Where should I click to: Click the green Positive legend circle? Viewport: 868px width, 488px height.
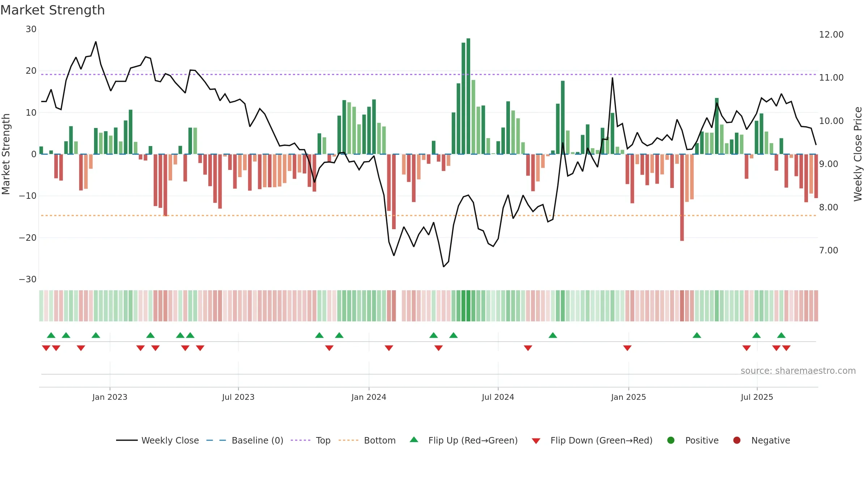point(671,440)
